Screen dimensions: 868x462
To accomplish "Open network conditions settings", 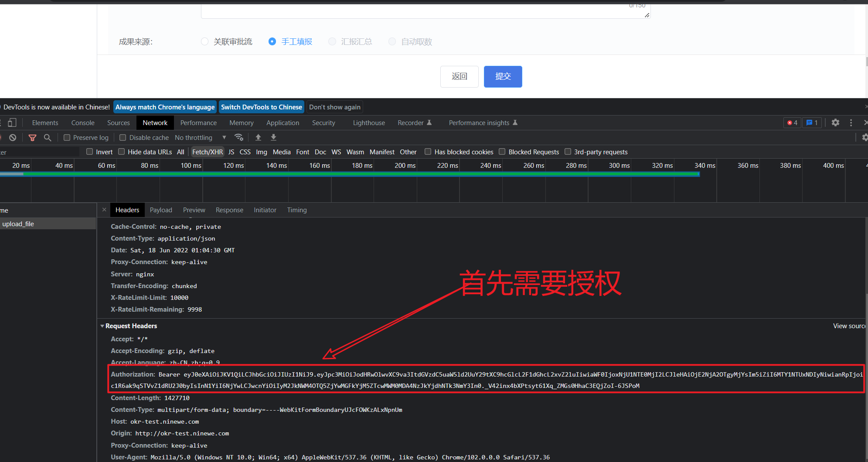I will point(239,137).
